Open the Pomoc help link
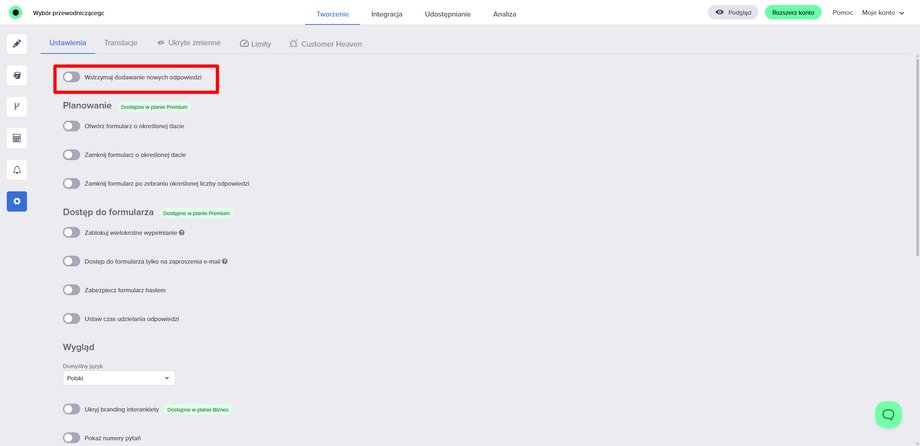 [x=842, y=13]
